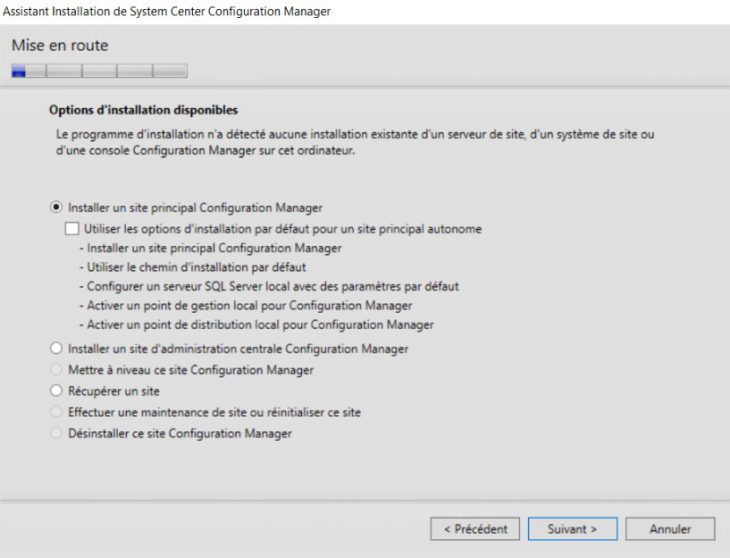The height and width of the screenshot is (558, 730).
Task: Click the 'Configurer un serveur SQL Server local' line
Action: (x=268, y=286)
